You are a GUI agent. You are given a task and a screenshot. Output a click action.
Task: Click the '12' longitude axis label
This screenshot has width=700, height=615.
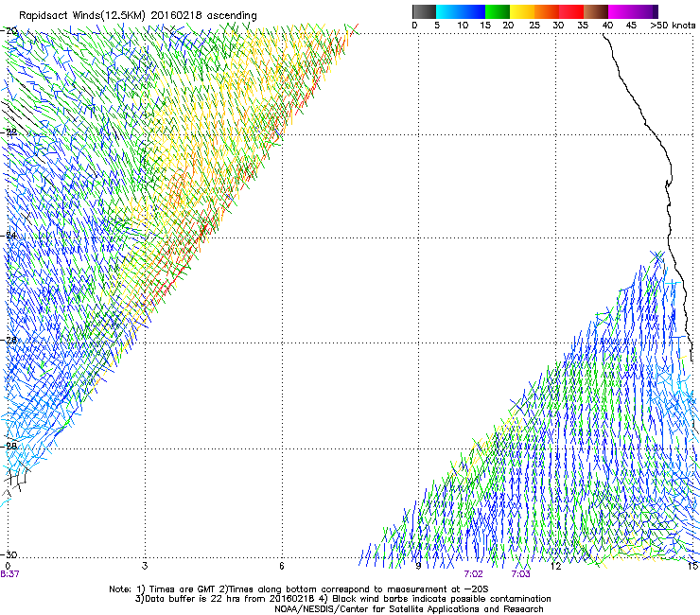[x=556, y=566]
